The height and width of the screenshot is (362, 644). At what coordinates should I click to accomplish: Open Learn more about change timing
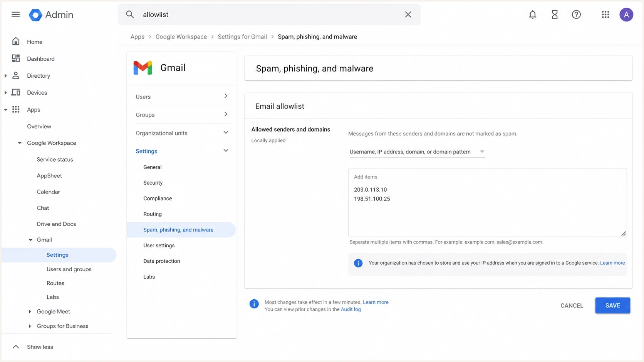coord(376,302)
